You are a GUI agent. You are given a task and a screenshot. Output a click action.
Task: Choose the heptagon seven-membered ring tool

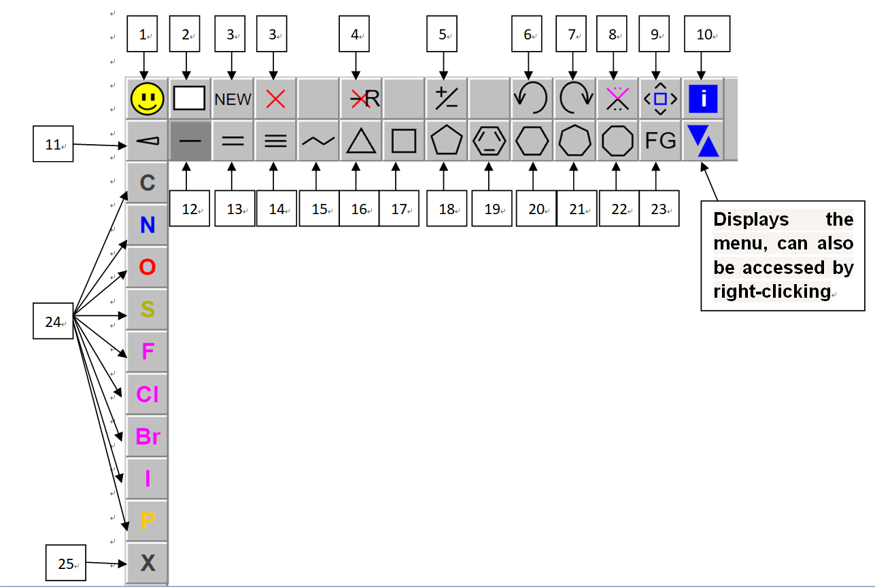575,141
